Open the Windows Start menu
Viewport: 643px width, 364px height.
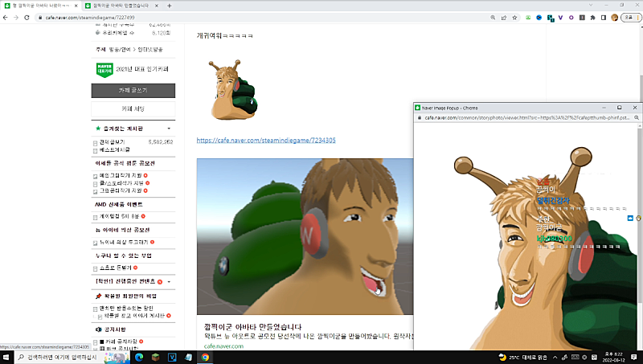(x=6, y=358)
